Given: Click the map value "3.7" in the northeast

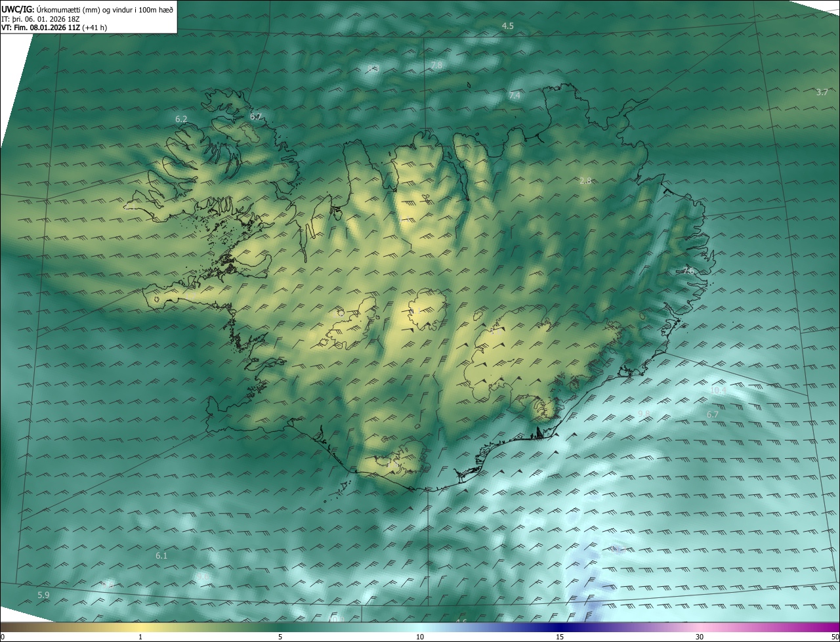Looking at the screenshot, I should pos(822,93).
